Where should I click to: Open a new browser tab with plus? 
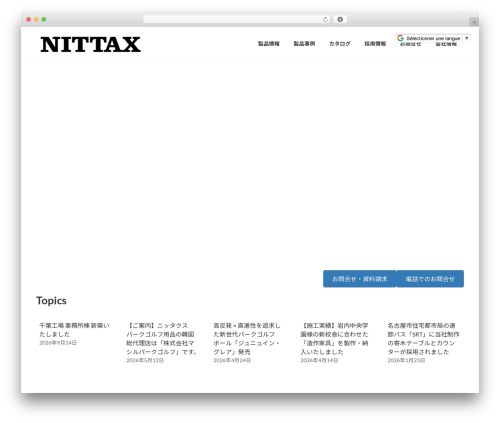tap(474, 22)
